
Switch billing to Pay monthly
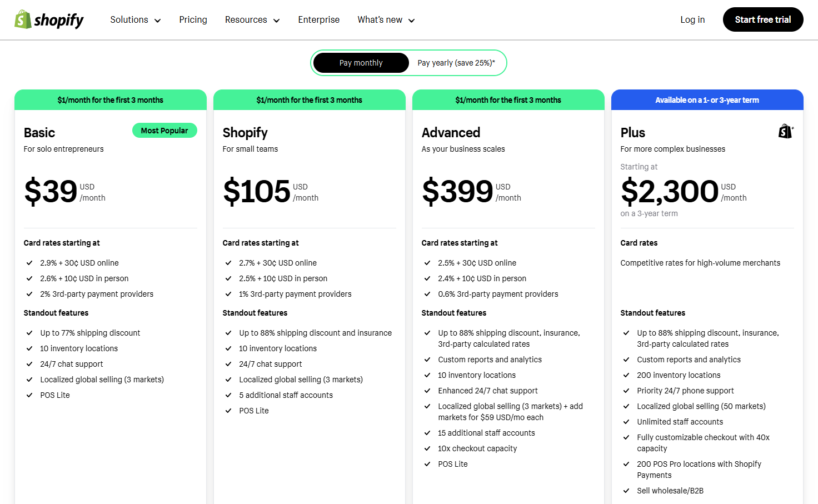pos(361,63)
